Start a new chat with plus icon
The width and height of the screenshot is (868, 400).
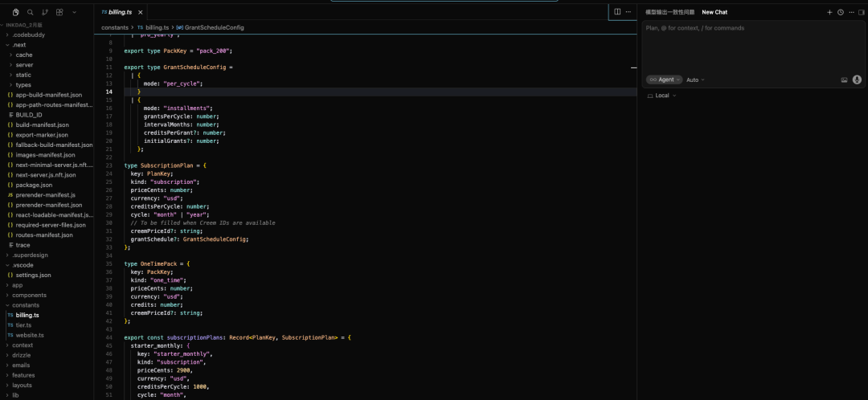830,12
